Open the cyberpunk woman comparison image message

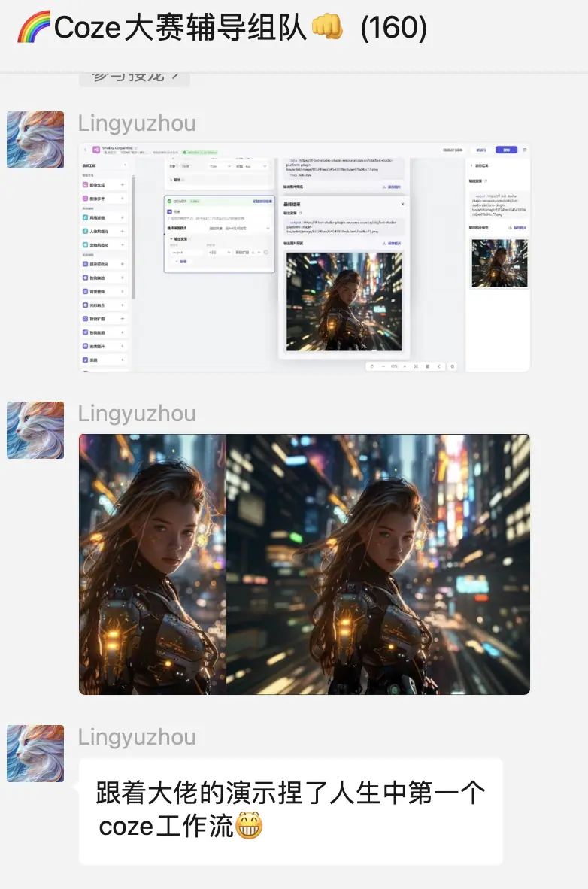click(x=305, y=564)
